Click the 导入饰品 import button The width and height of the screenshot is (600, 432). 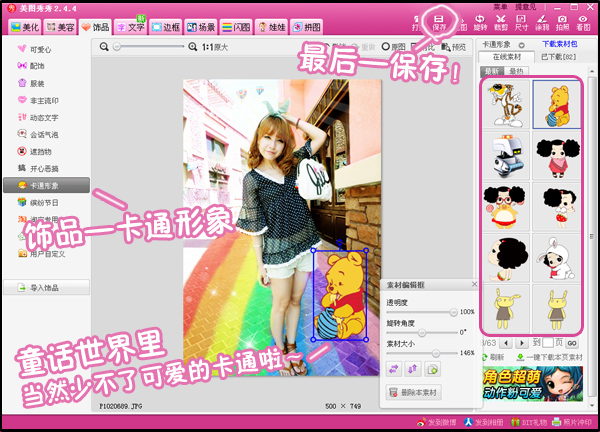(x=46, y=288)
